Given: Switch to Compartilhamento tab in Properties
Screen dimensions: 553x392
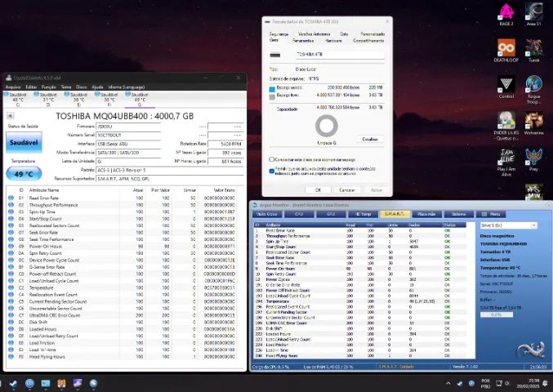Looking at the screenshot, I should (x=368, y=41).
